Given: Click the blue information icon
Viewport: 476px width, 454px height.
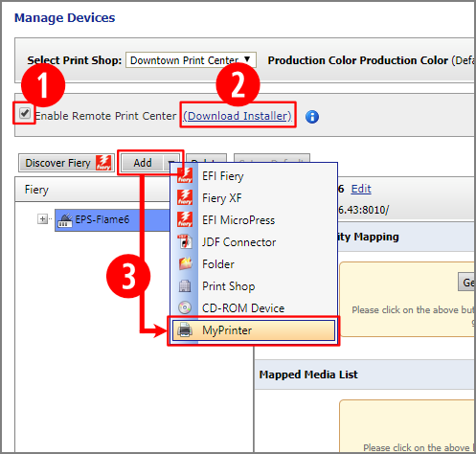Looking at the screenshot, I should [x=312, y=117].
